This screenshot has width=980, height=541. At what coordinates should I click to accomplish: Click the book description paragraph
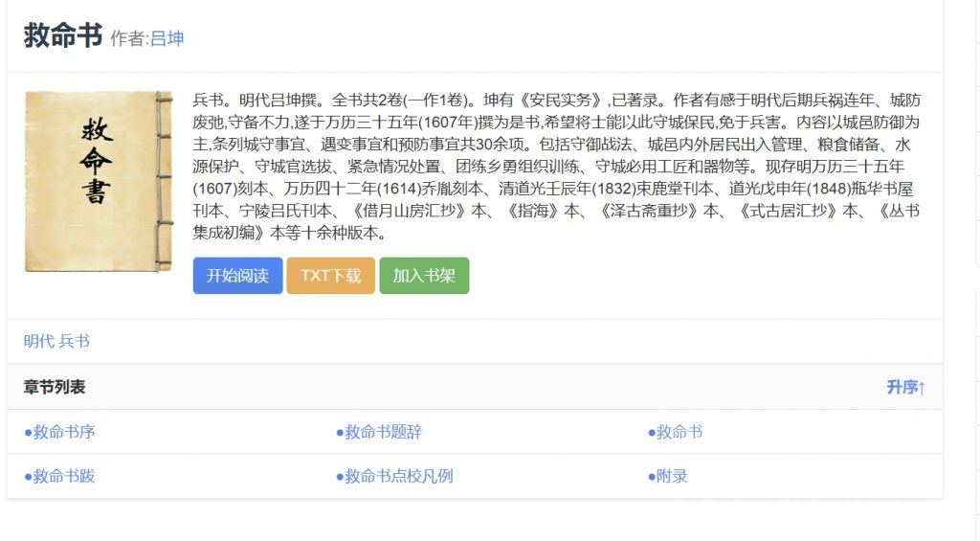(556, 167)
